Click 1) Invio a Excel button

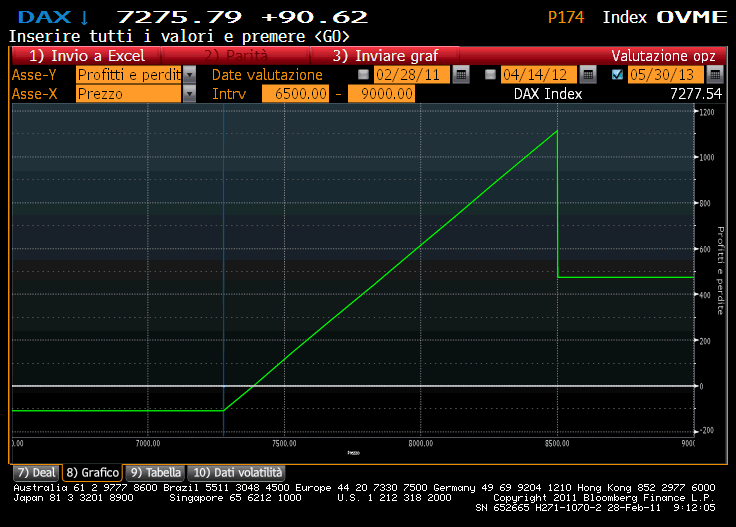[86, 56]
